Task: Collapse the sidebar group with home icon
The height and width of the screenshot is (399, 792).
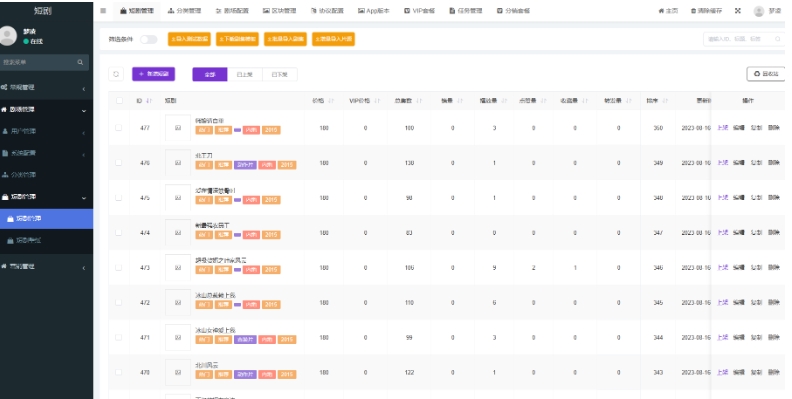Action: (84, 111)
